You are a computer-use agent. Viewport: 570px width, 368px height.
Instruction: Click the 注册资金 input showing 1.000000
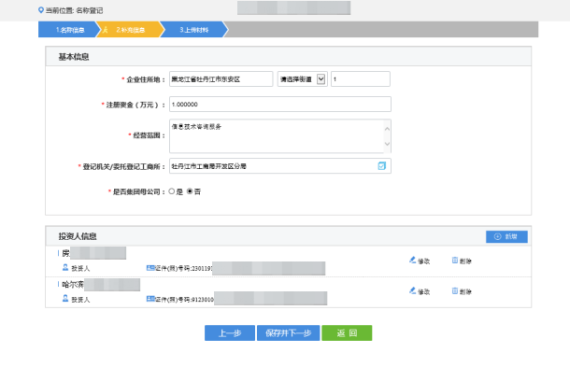280,104
